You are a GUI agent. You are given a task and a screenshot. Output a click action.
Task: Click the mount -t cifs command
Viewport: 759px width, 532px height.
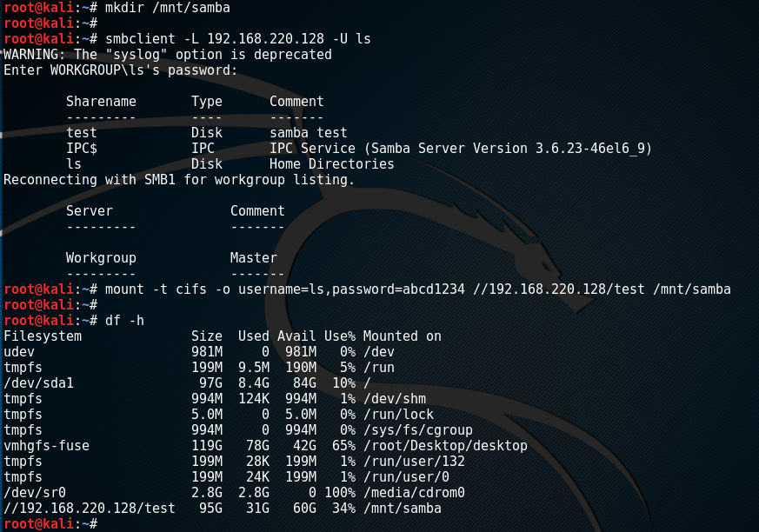[417, 289]
